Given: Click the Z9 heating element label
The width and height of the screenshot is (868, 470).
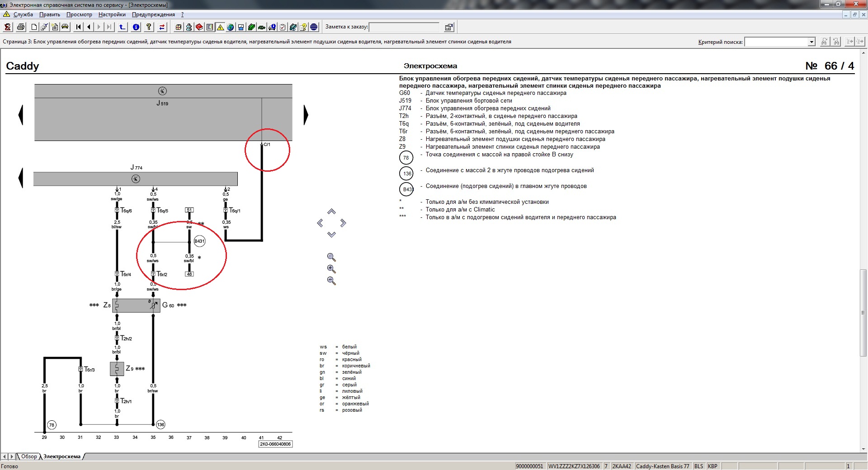Looking at the screenshot, I should coord(129,368).
